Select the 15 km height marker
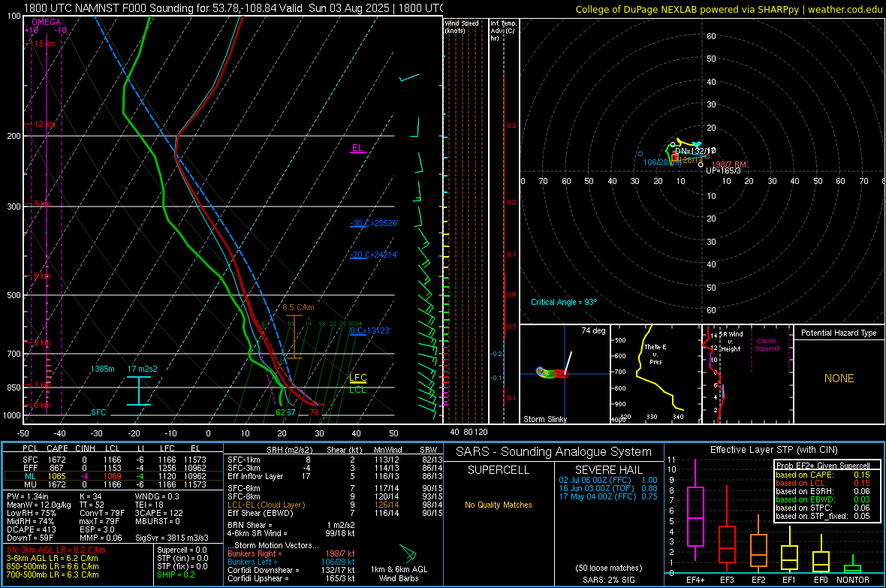886x588 pixels. (44, 44)
